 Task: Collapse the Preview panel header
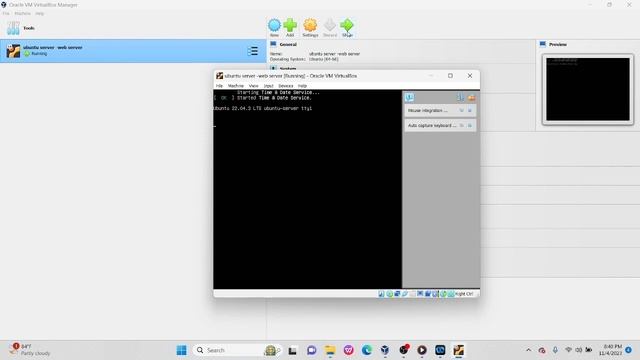[x=558, y=44]
